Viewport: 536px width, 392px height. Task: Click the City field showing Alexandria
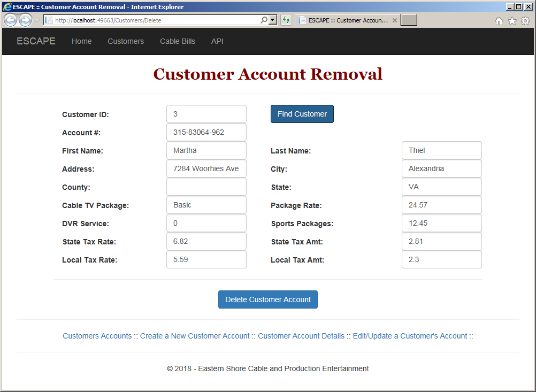coord(442,168)
